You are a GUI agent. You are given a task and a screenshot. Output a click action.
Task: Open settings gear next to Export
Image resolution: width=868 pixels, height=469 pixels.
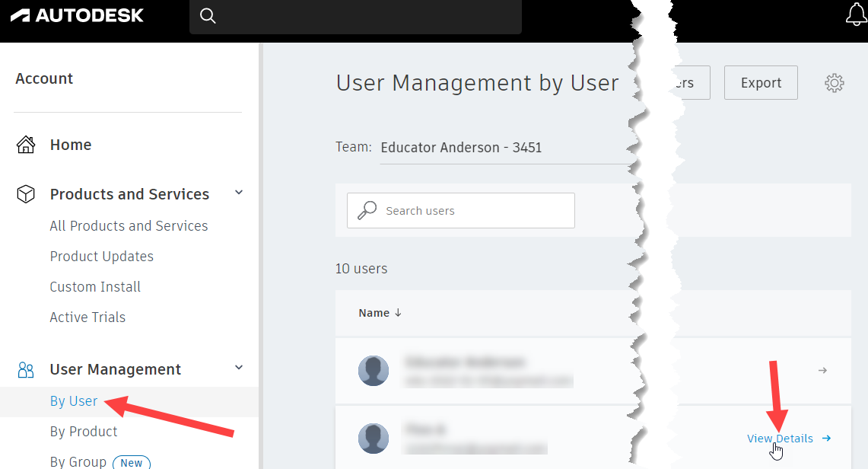[x=835, y=83]
